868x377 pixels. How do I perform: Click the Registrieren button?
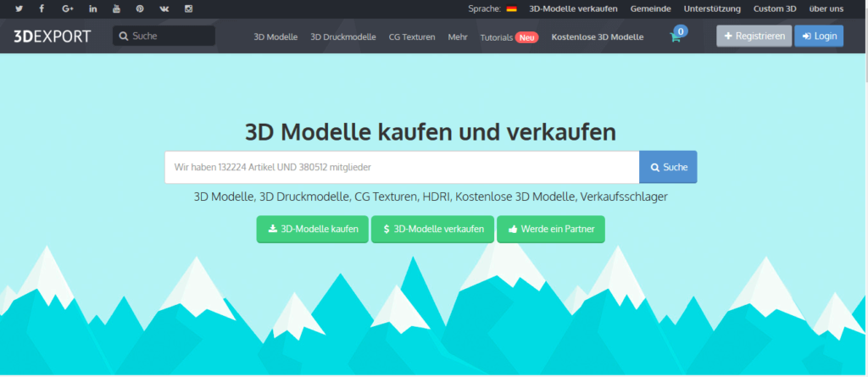click(754, 36)
